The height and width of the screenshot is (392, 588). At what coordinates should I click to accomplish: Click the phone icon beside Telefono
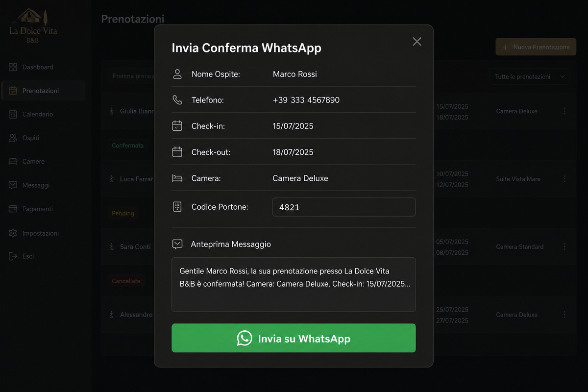click(x=177, y=100)
